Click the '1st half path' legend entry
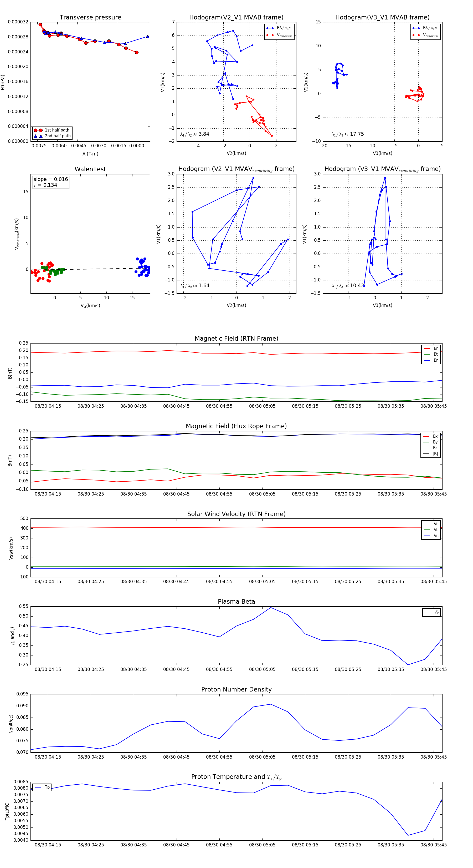 pyautogui.click(x=52, y=130)
